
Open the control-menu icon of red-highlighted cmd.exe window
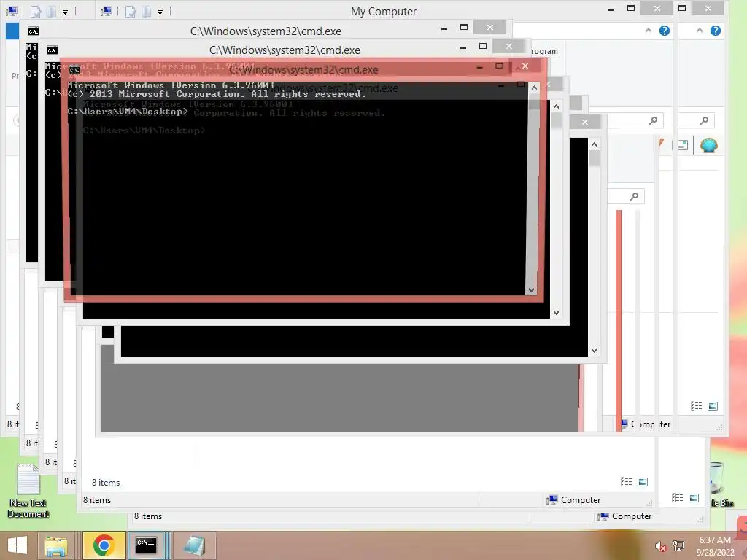tap(74, 69)
